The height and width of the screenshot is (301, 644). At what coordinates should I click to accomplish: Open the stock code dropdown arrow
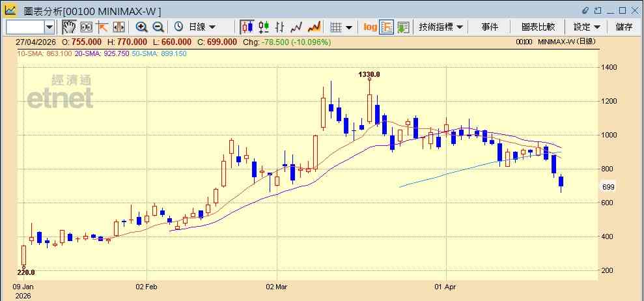49,27
